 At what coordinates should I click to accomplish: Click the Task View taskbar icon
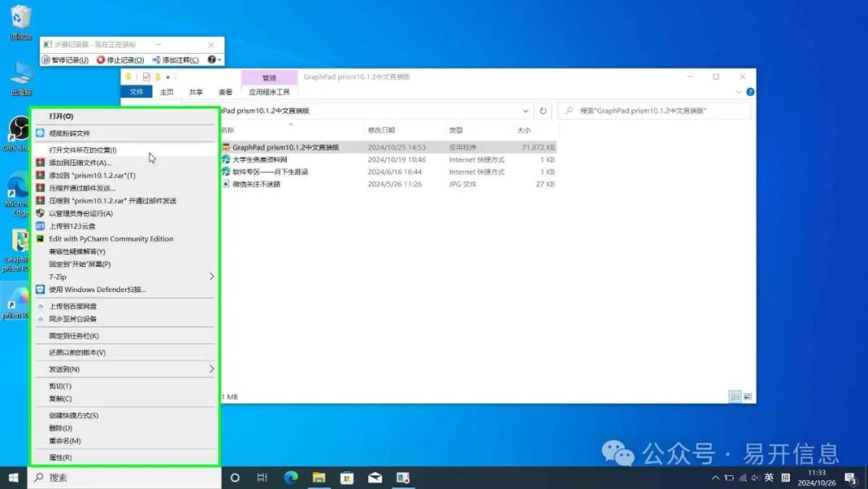click(x=262, y=478)
